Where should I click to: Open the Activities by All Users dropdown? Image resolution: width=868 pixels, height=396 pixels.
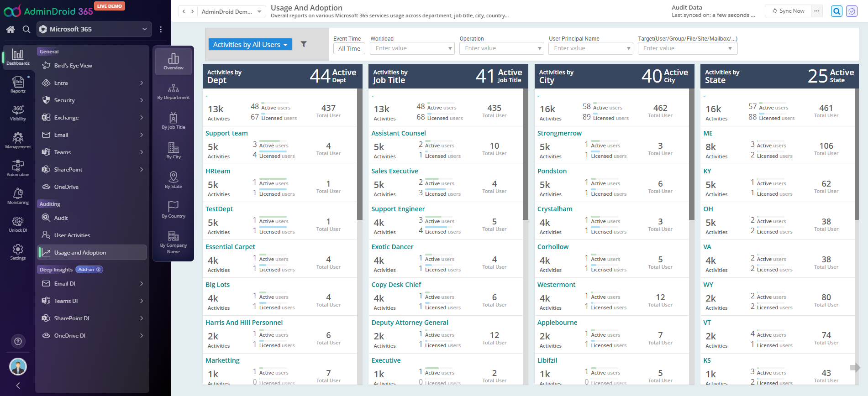pyautogui.click(x=250, y=44)
